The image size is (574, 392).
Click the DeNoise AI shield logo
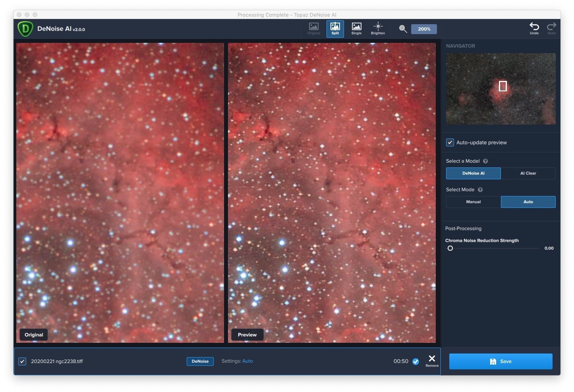pos(25,29)
